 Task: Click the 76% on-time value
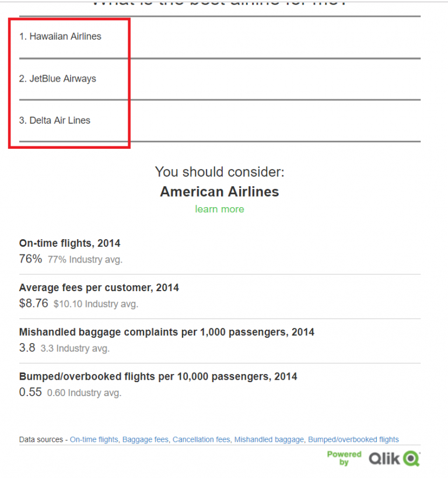30,258
